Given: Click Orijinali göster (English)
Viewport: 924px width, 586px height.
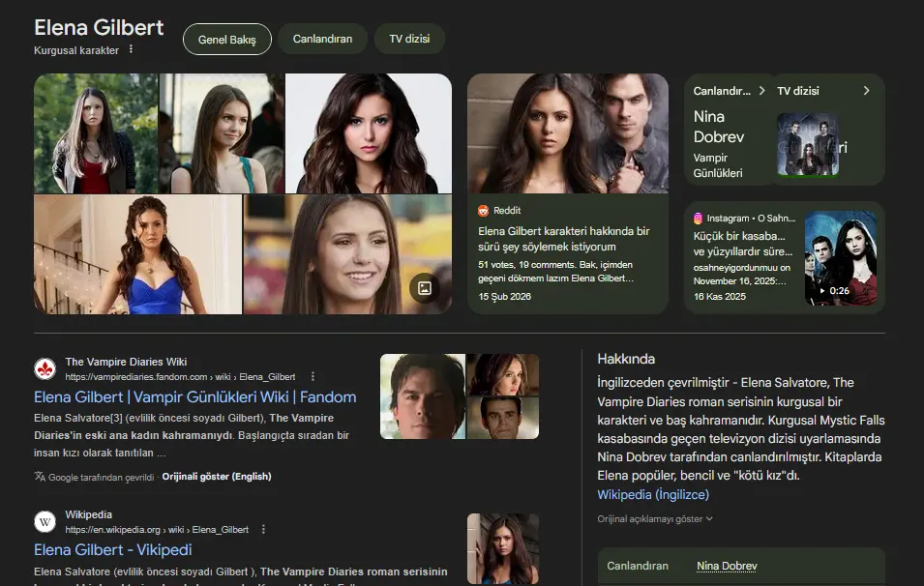Looking at the screenshot, I should pos(217,477).
